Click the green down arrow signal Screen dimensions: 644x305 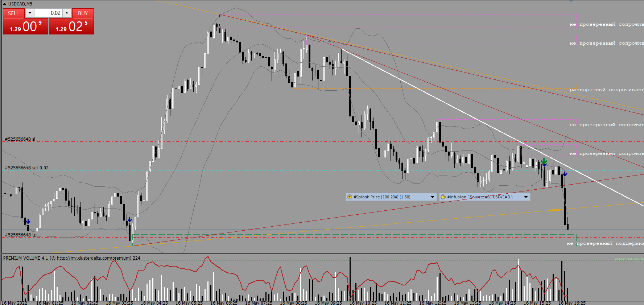(x=544, y=161)
